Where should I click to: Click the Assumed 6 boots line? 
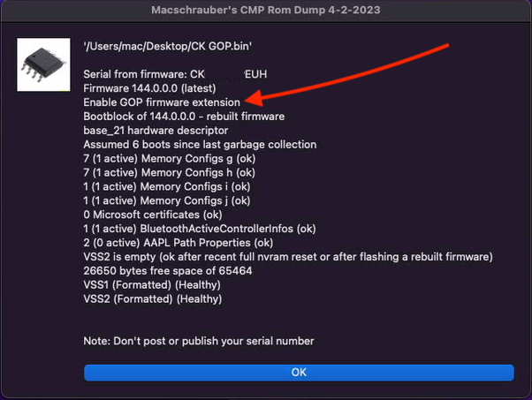200,145
